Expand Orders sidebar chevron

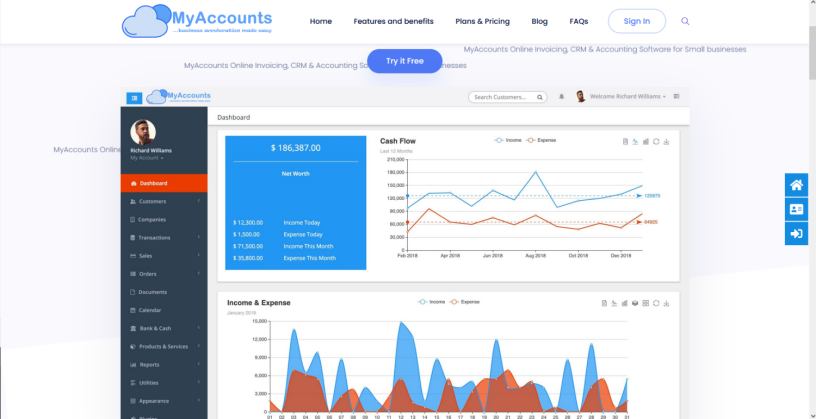(x=199, y=274)
